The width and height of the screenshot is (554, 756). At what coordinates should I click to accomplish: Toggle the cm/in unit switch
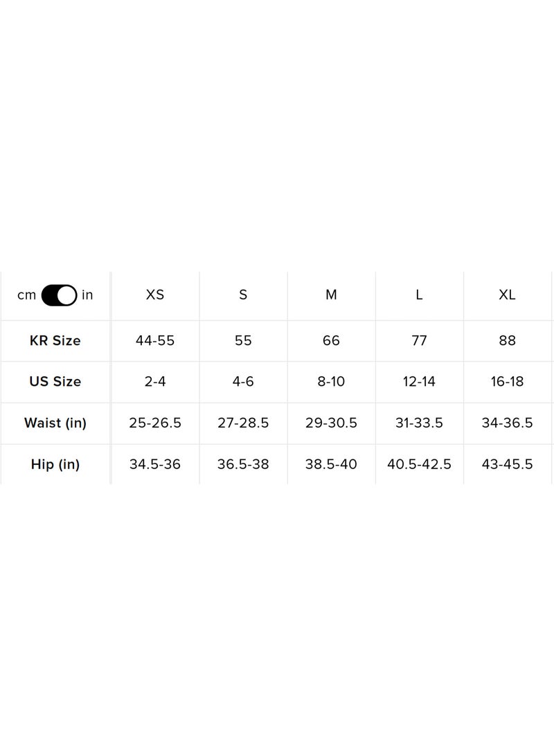click(x=59, y=295)
